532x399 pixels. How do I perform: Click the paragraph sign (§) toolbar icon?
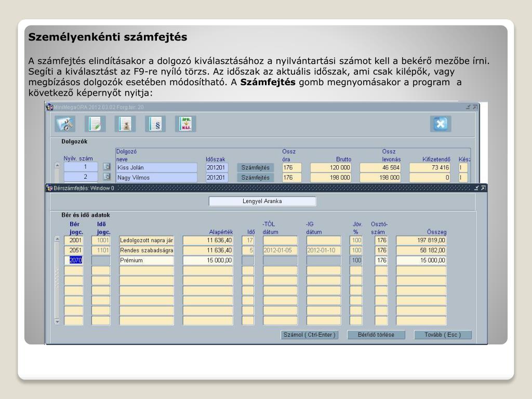pos(155,124)
